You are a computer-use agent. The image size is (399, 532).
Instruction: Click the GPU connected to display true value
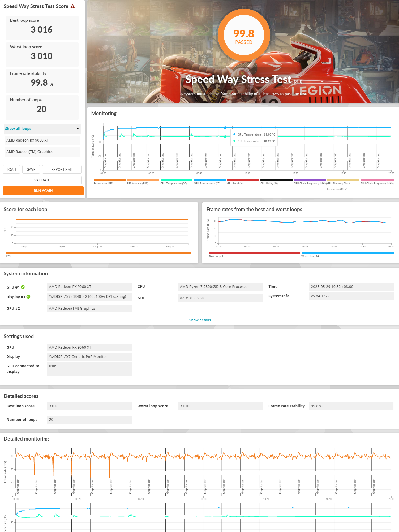click(x=89, y=369)
